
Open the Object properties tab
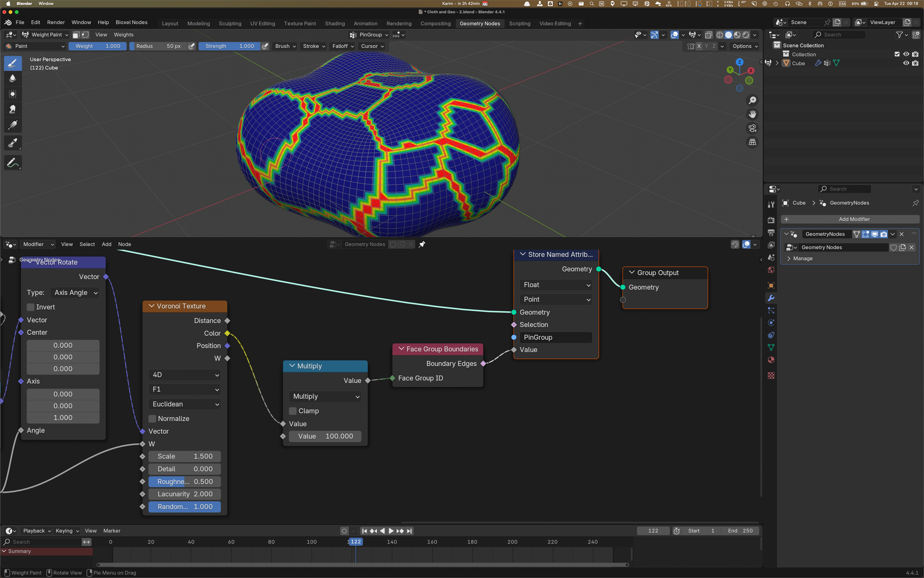(x=771, y=286)
